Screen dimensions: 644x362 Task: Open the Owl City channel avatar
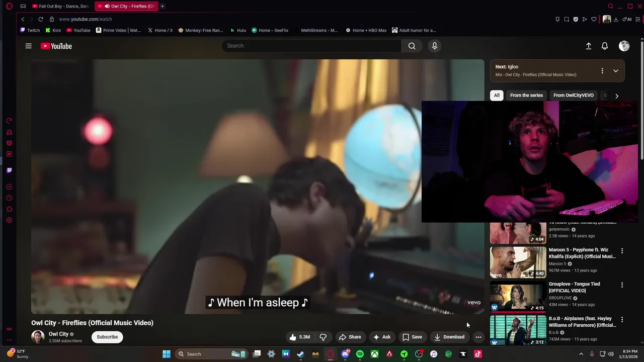point(38,337)
